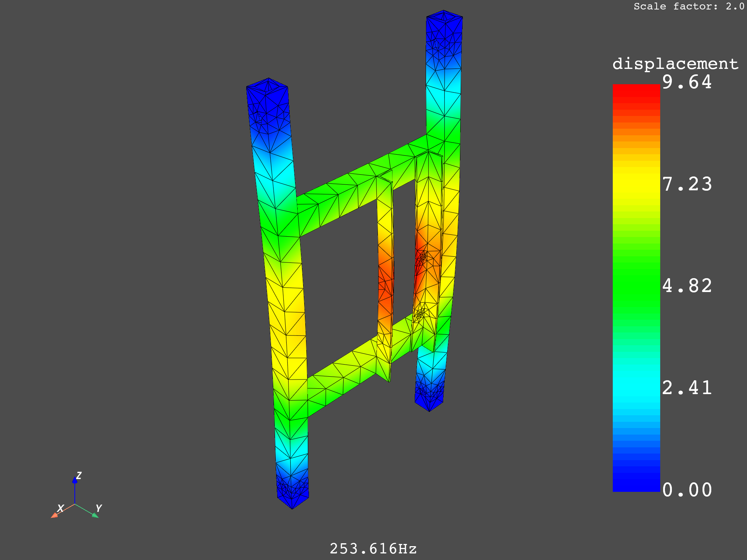Click the 2.41 legend value
Screen dimensions: 747x560
(686, 387)
